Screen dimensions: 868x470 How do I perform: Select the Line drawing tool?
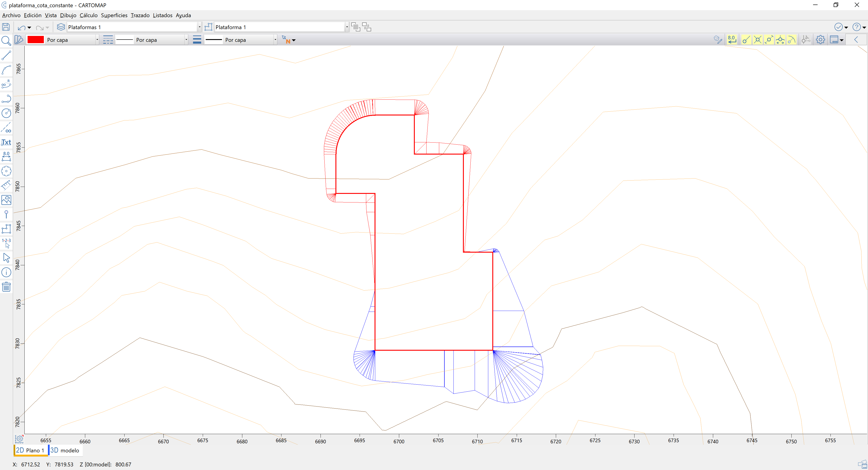[6, 55]
